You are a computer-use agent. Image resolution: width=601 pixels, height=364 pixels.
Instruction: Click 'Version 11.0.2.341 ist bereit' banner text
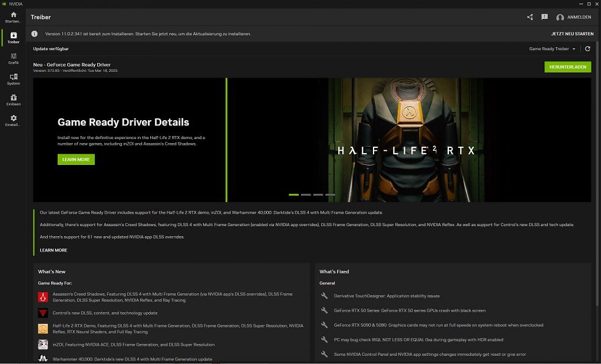[x=148, y=34]
